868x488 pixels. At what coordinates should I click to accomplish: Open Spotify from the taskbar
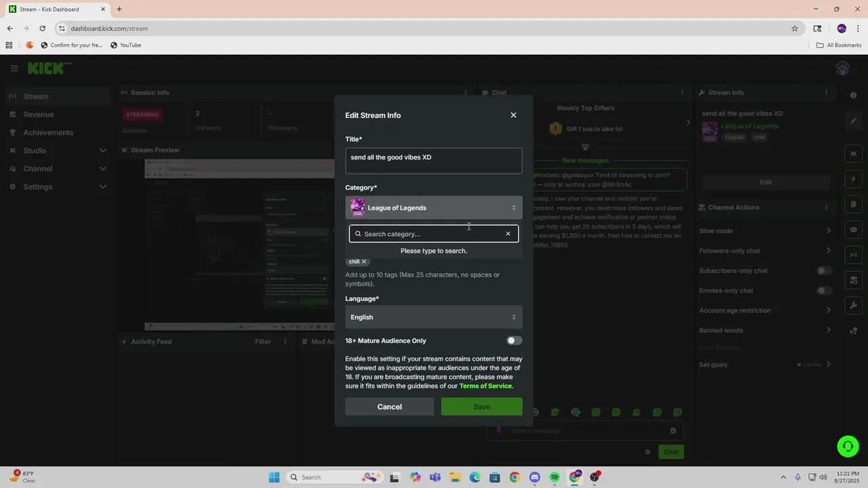555,477
